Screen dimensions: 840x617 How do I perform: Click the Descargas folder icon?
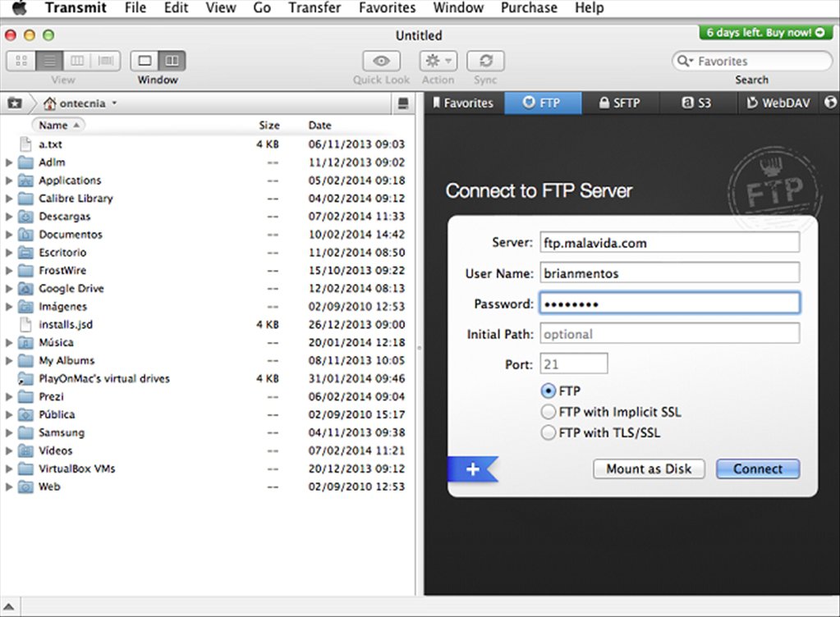(x=25, y=216)
